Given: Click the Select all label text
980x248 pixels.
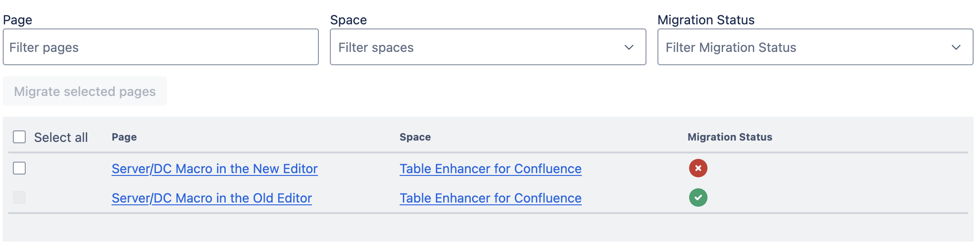Looking at the screenshot, I should (61, 137).
